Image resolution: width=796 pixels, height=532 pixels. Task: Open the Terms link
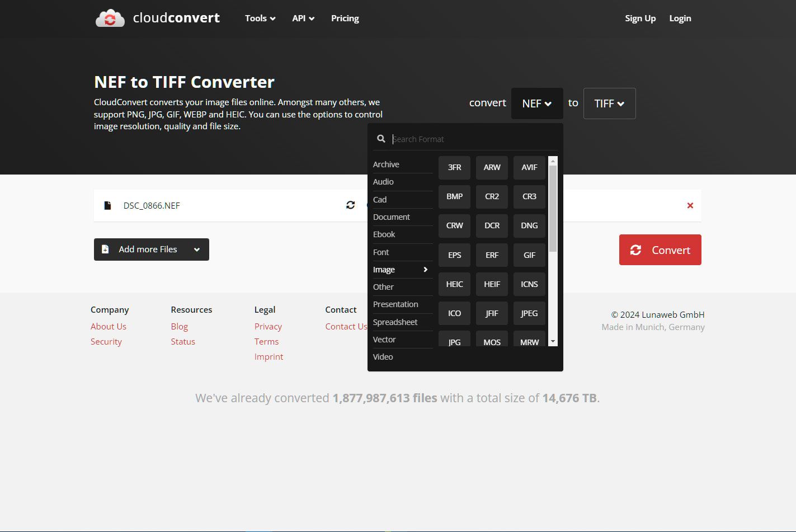click(x=266, y=341)
